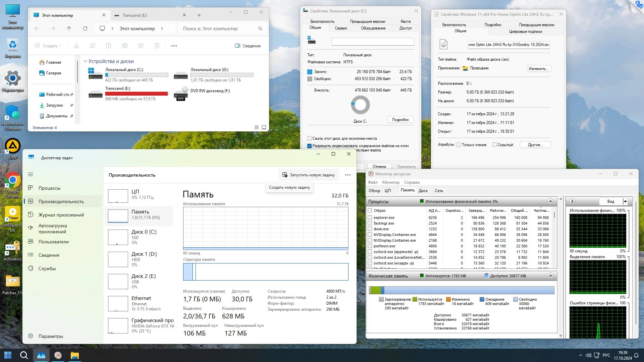Click the Transcend (E:) drive usage bar
The image size is (644, 362).
(x=137, y=94)
